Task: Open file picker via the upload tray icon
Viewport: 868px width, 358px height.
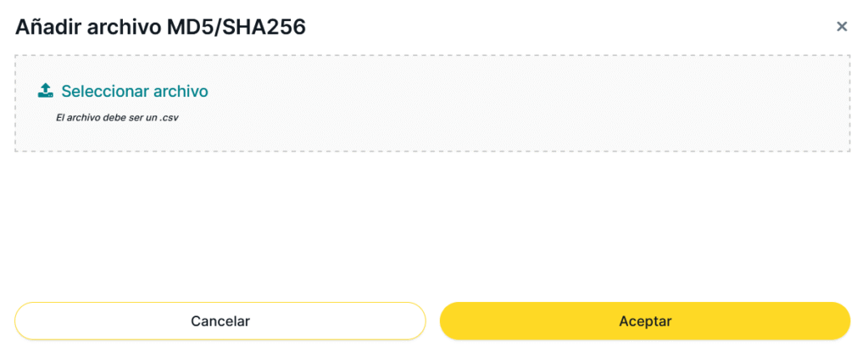Action: [x=46, y=90]
